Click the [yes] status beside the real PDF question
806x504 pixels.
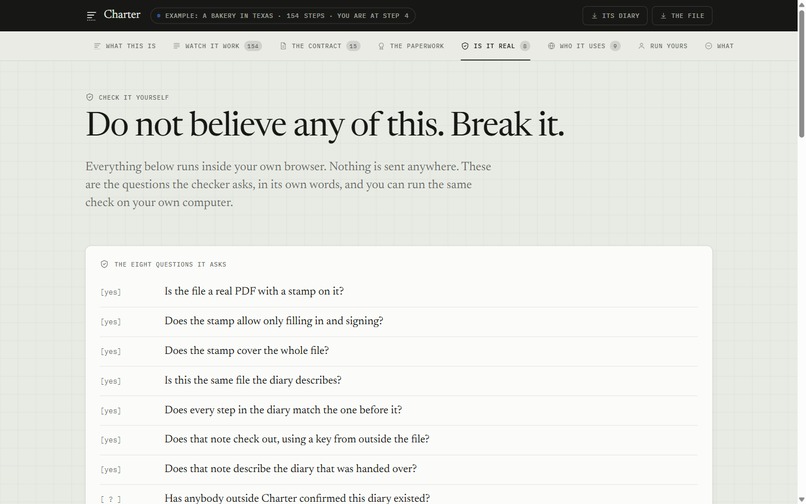pyautogui.click(x=111, y=292)
